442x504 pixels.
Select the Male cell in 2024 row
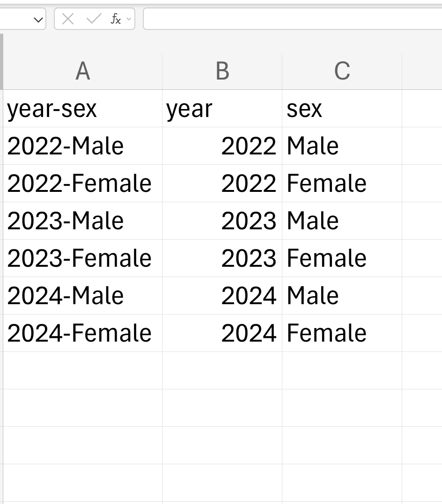pyautogui.click(x=342, y=296)
